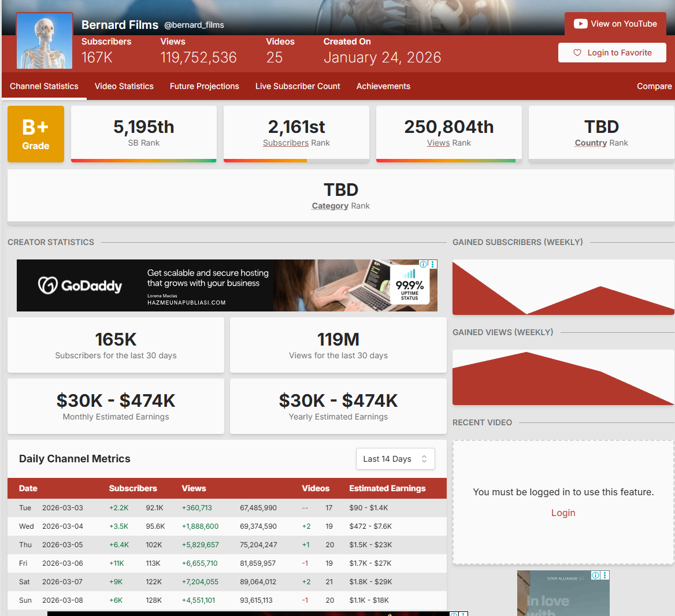Click the Star Alliance ad info icon
Viewport: 675px width, 616px height.
tap(595, 575)
